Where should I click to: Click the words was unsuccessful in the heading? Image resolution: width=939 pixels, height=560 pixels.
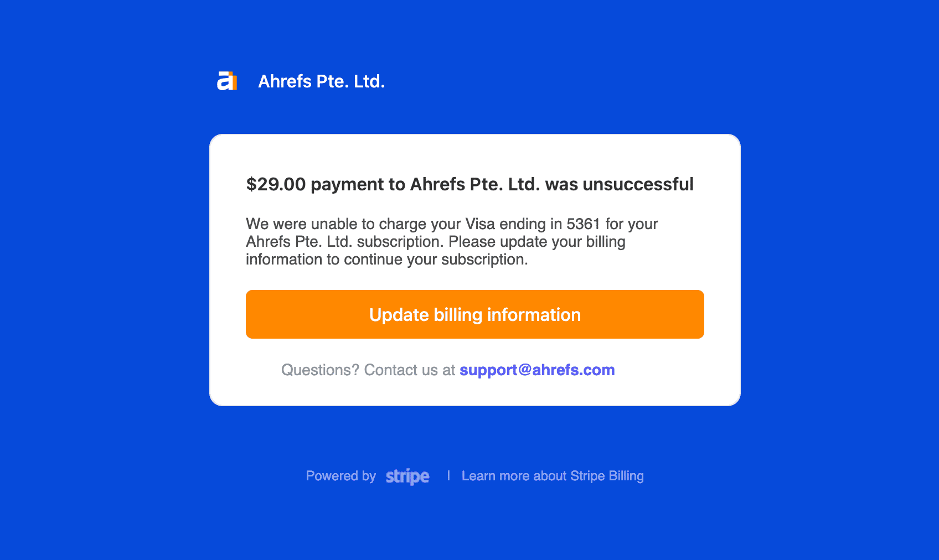pyautogui.click(x=619, y=184)
